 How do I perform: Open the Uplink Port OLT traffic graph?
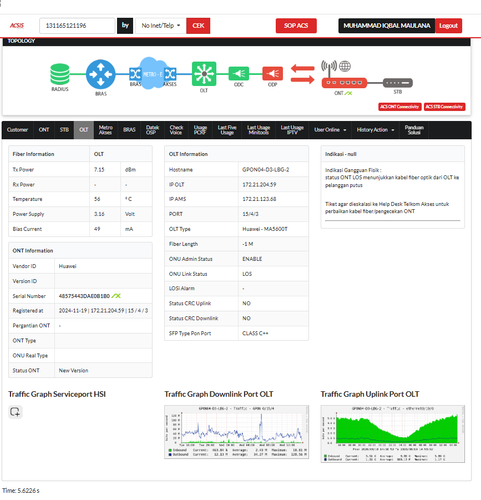pos(393,434)
